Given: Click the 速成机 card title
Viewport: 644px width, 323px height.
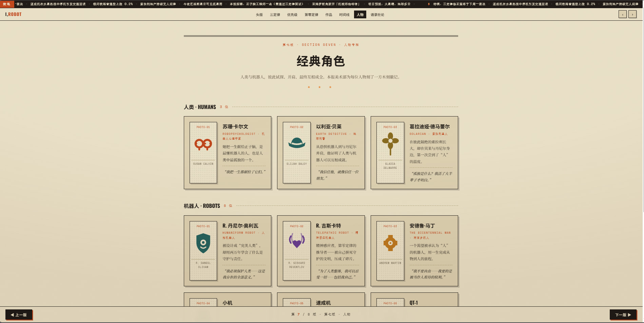Looking at the screenshot, I should pos(324,303).
